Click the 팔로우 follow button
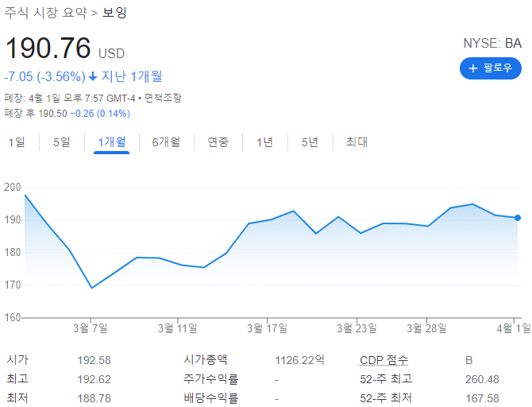The image size is (532, 407). coord(490,68)
